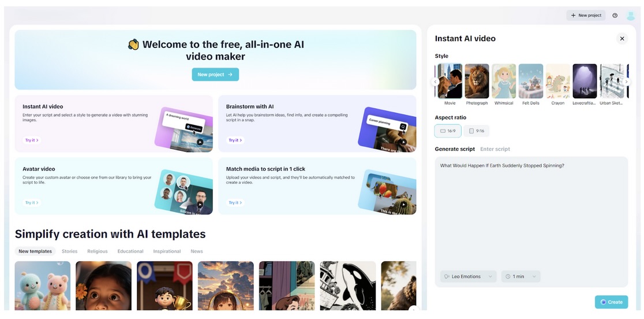The image size is (644, 319).
Task: Play the Instant AI video preview
Action: pyautogui.click(x=200, y=142)
